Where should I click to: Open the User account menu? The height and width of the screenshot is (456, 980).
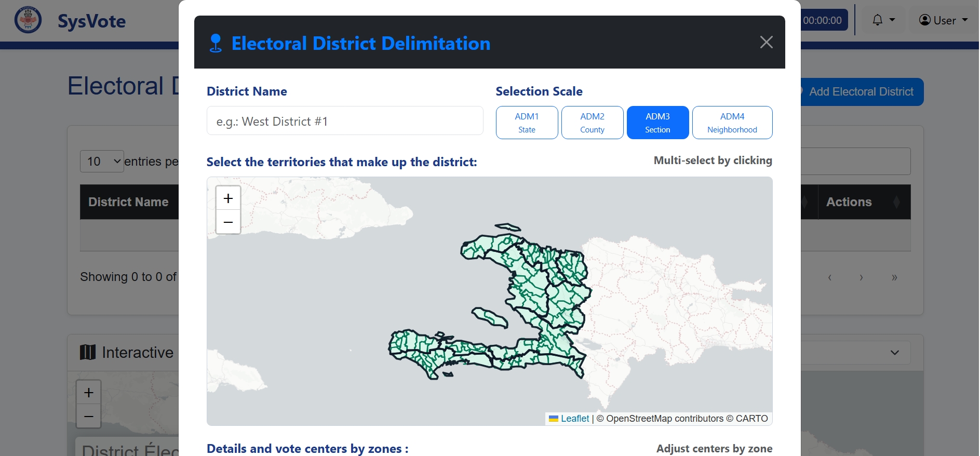tap(944, 20)
